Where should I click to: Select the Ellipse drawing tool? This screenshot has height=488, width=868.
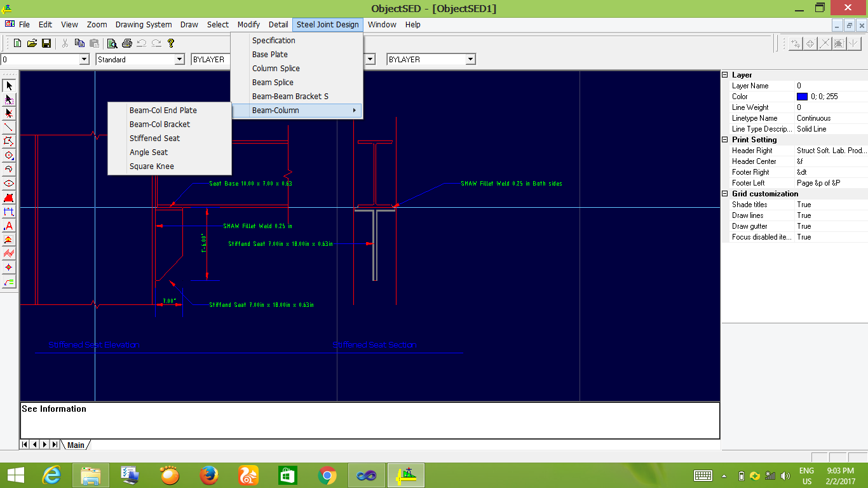click(9, 184)
